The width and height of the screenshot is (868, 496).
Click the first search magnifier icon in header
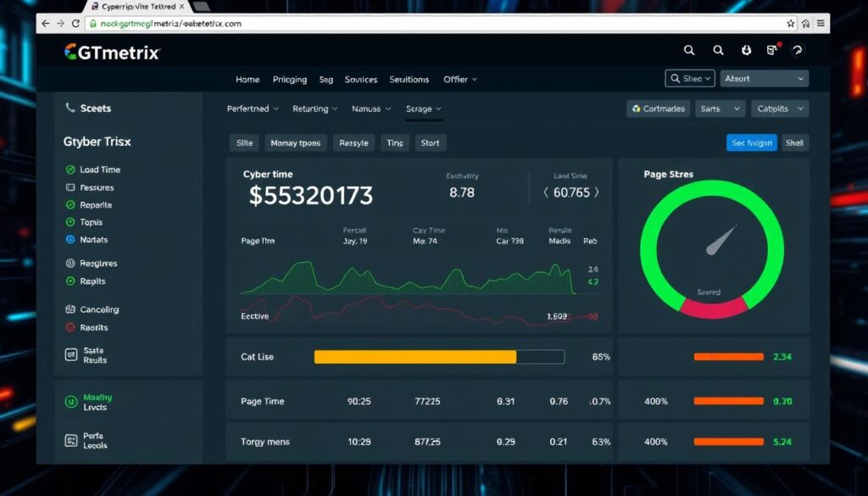pyautogui.click(x=689, y=51)
